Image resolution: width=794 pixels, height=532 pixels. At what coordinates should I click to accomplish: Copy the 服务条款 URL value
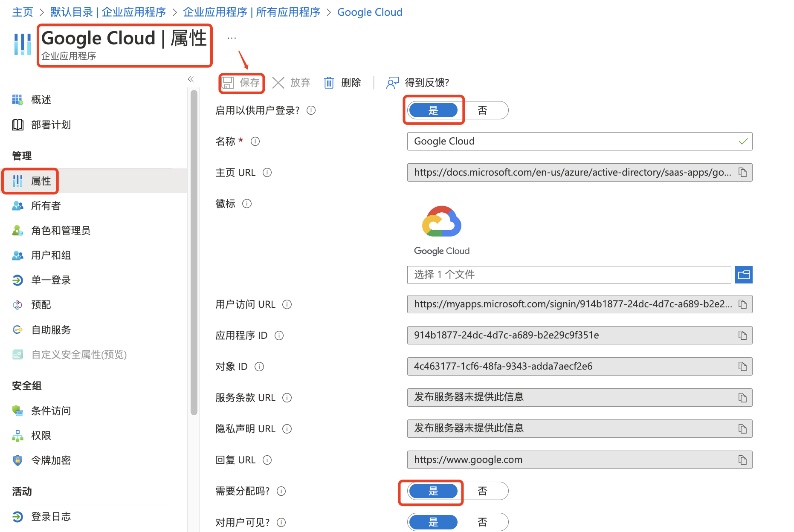coord(742,397)
